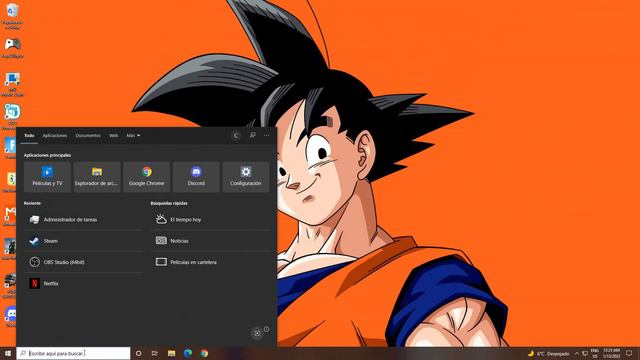Open the Noticias quick search

point(211,241)
